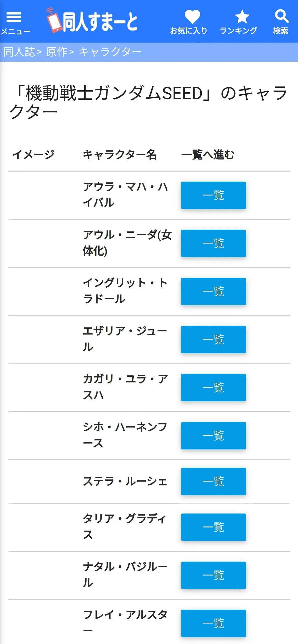Go to 原作 breadcrumb link
The image size is (298, 644).
pos(57,52)
